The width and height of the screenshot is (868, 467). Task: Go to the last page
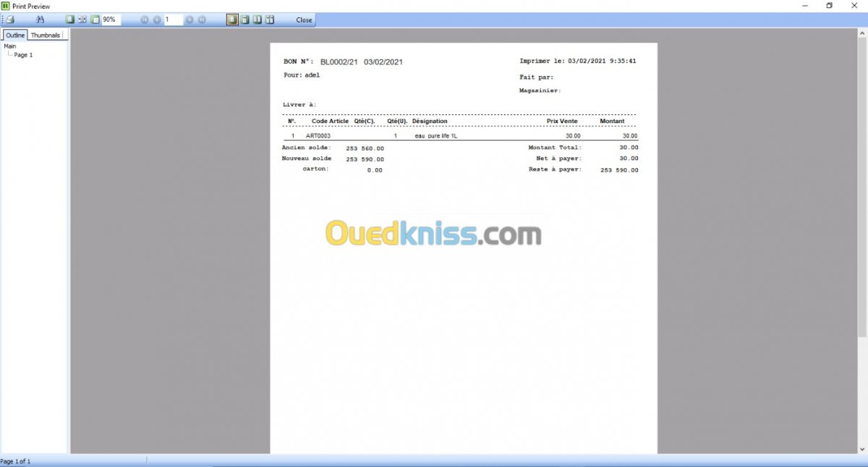point(202,20)
